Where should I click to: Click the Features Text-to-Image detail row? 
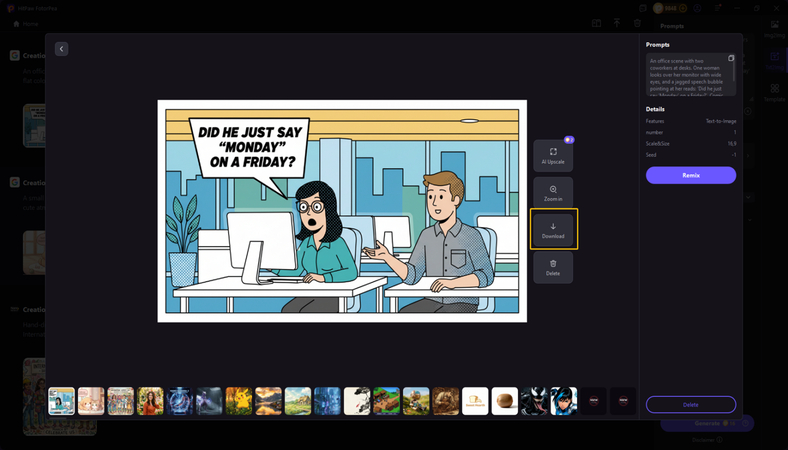coord(691,121)
